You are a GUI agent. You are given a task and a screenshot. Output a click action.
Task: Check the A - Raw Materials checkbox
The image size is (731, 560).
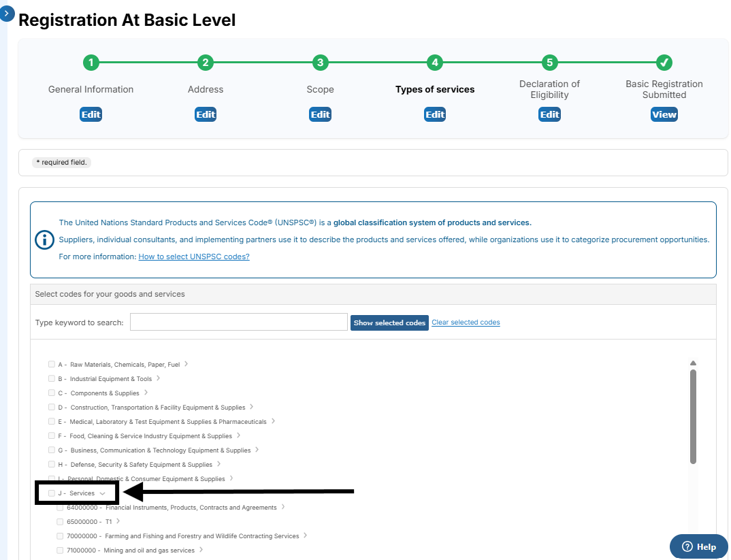52,365
